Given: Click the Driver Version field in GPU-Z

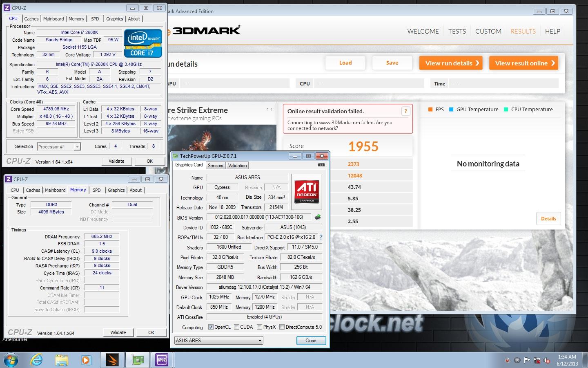Looking at the screenshot, I should (264, 287).
